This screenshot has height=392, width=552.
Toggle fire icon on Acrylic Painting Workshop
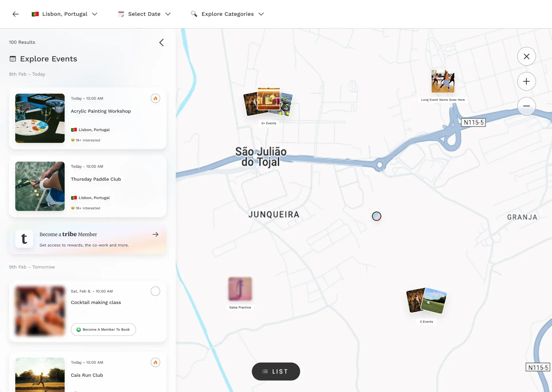coord(155,99)
